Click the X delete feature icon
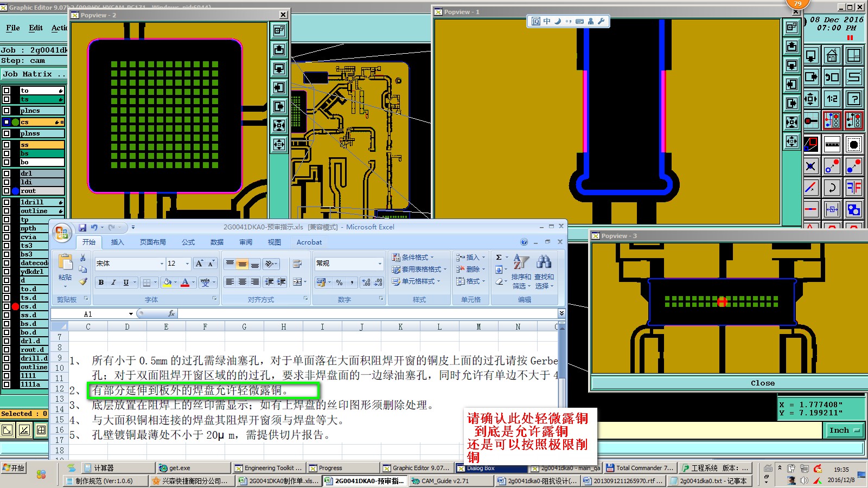868x488 pixels. click(810, 166)
